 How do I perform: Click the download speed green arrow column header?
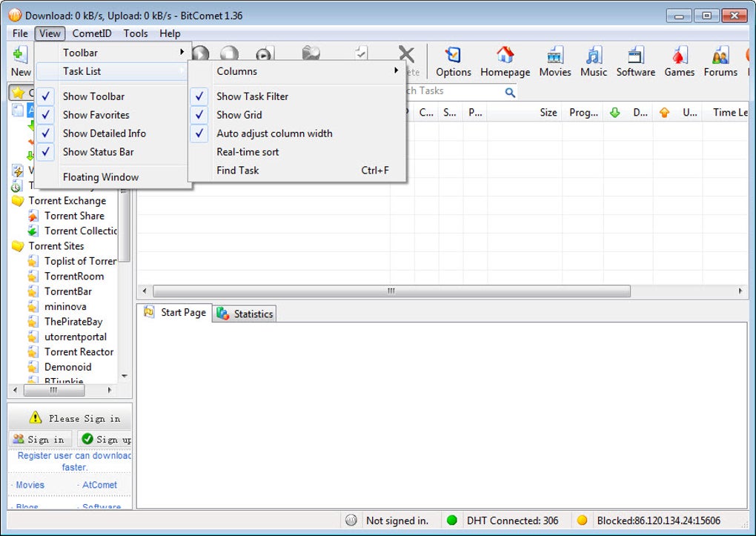click(x=614, y=113)
